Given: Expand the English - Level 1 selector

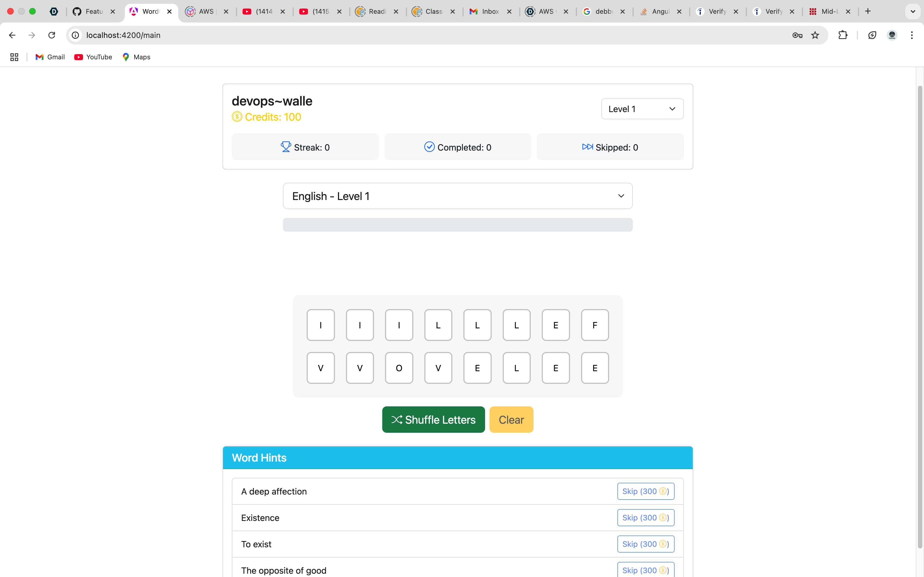Looking at the screenshot, I should pos(457,196).
